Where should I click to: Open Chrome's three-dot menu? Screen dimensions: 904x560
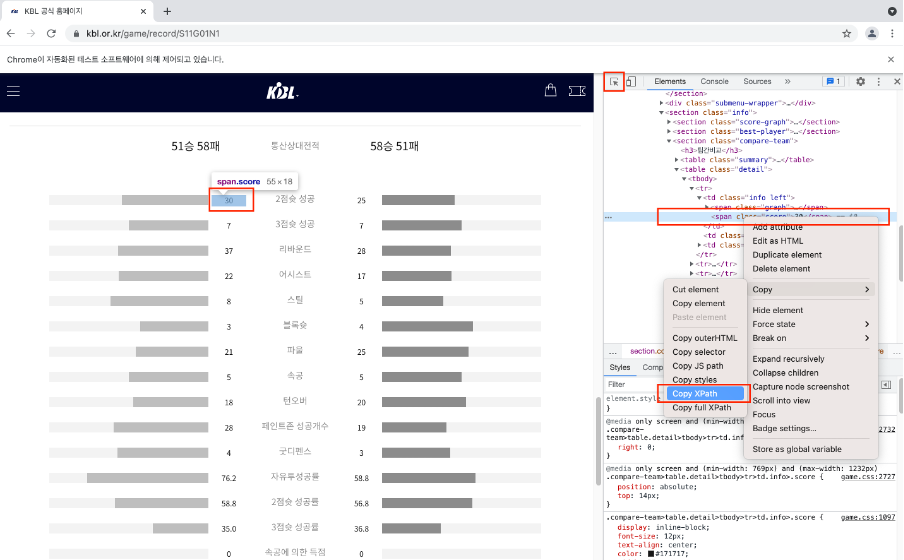click(892, 33)
